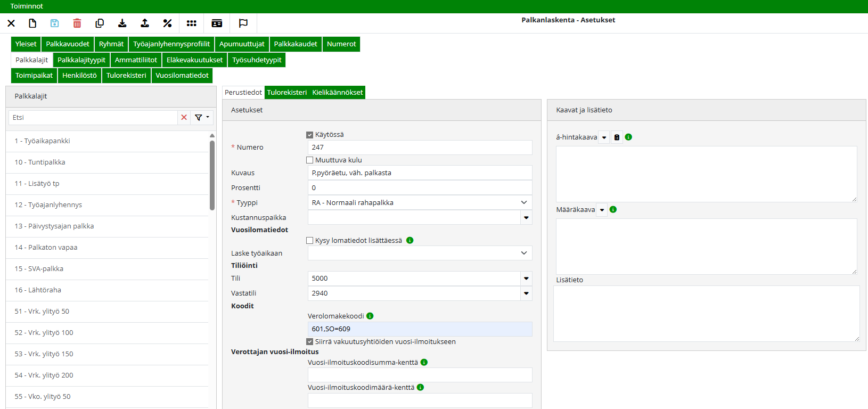This screenshot has width=868, height=409.
Task: Open the Työajanlyhennysprofiilit tab
Action: click(x=171, y=44)
